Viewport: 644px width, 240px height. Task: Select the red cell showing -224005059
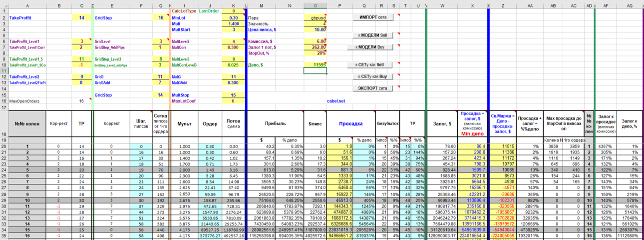(502, 235)
